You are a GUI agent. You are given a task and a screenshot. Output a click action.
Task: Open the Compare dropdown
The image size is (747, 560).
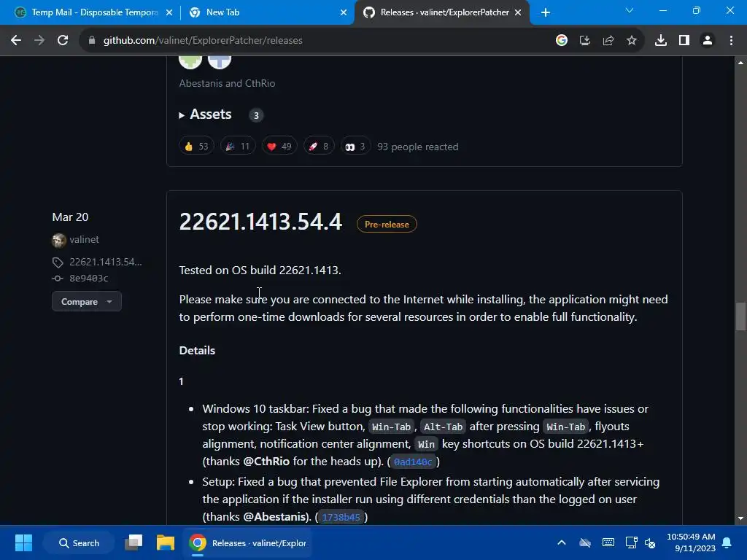coord(87,301)
